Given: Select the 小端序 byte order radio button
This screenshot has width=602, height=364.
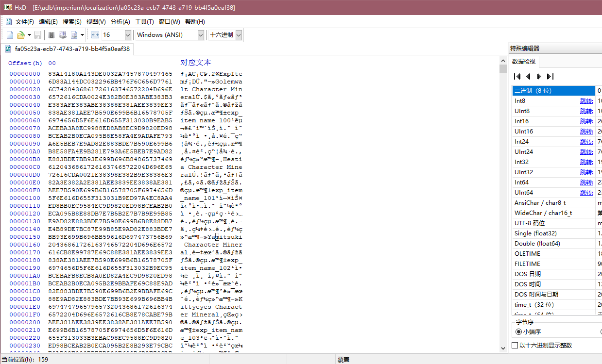Looking at the screenshot, I should [x=519, y=332].
